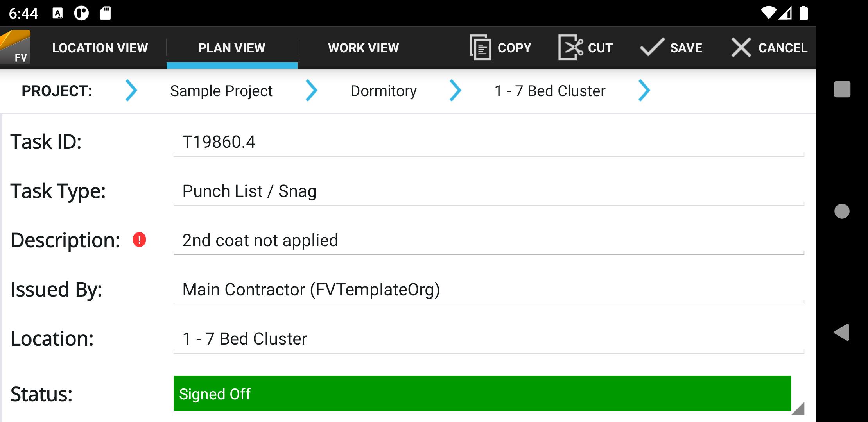
Task: Switch to the Location View tab
Action: point(100,48)
